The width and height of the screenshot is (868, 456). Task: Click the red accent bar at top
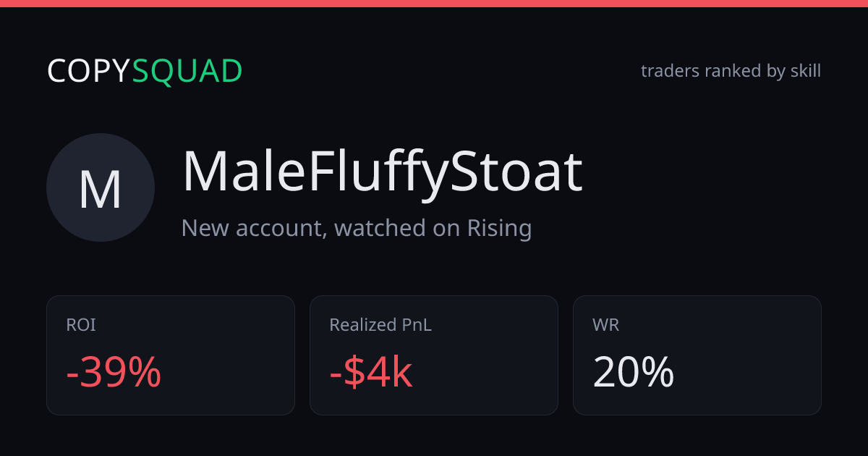(434, 4)
